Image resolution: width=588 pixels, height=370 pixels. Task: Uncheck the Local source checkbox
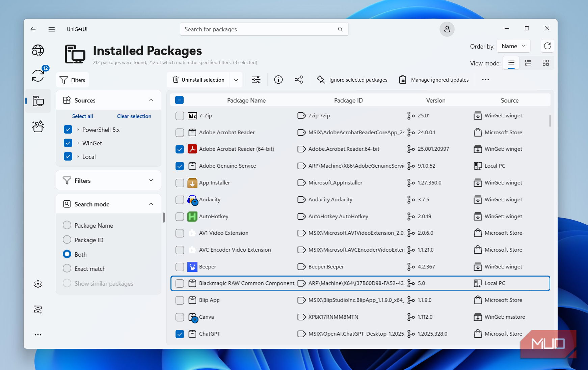tap(68, 156)
